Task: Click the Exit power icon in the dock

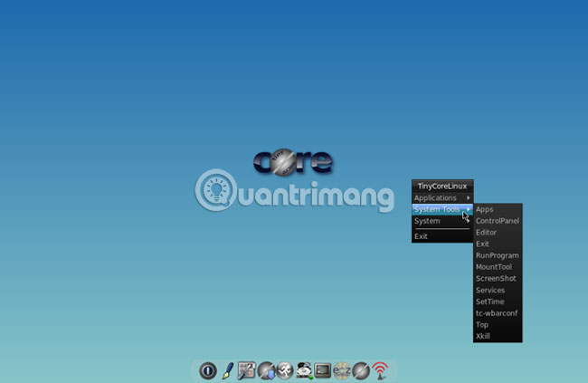Action: point(208,370)
